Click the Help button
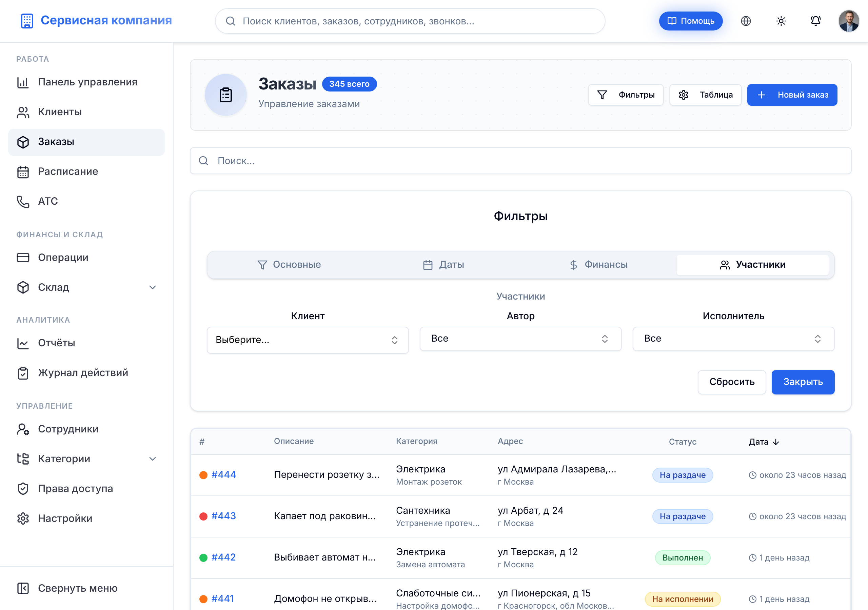Viewport: 868px width, 610px height. [x=690, y=21]
